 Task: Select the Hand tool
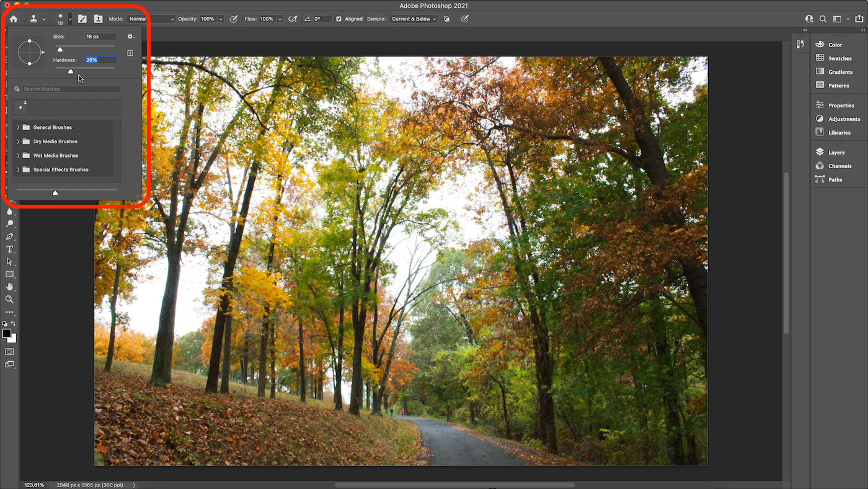pos(10,287)
